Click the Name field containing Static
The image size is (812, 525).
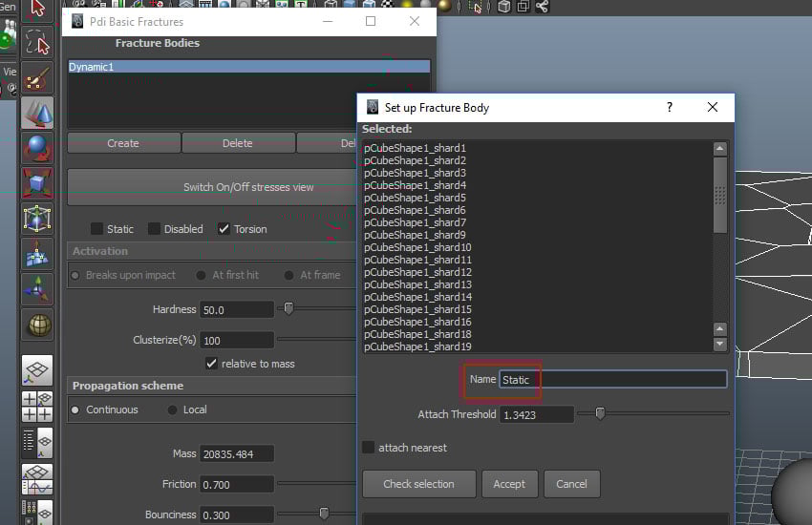coord(612,379)
